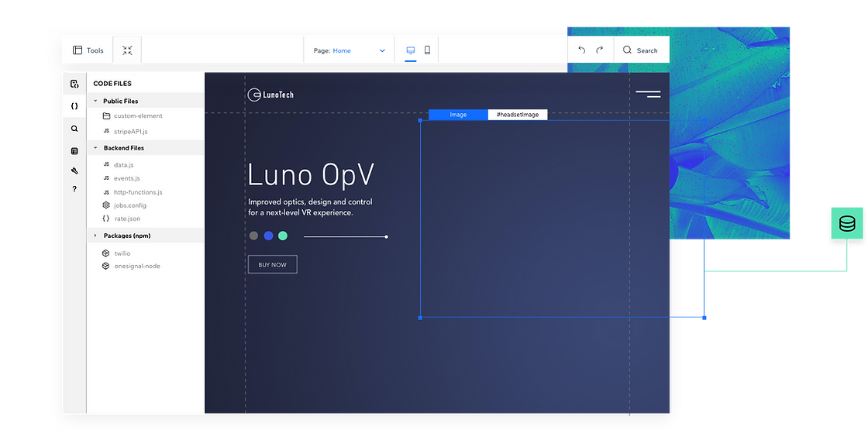Open rate.json file
The height and width of the screenshot is (434, 868).
point(127,219)
